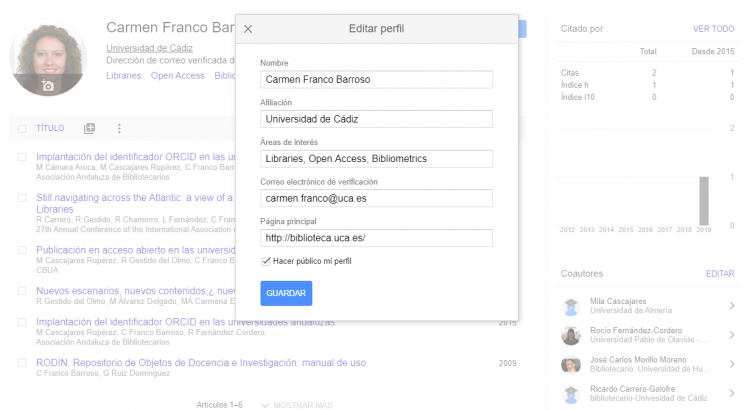Click the Libraries interest link
Screen dimensions: 750x410
click(x=123, y=76)
